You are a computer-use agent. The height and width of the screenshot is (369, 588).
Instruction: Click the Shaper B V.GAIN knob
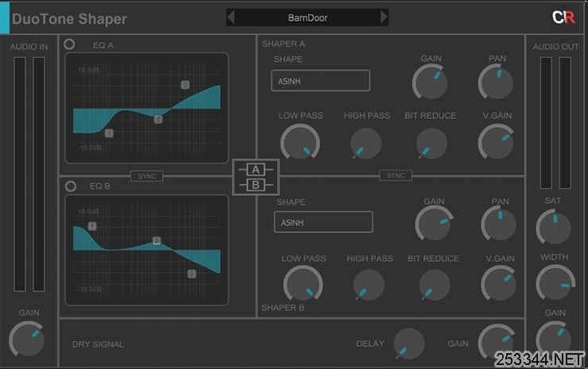click(499, 284)
